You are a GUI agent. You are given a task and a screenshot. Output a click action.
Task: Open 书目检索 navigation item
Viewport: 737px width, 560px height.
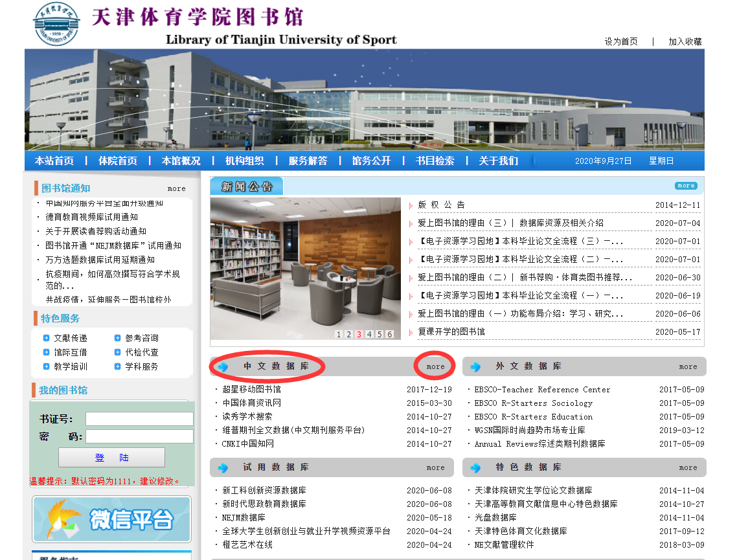pos(435,161)
